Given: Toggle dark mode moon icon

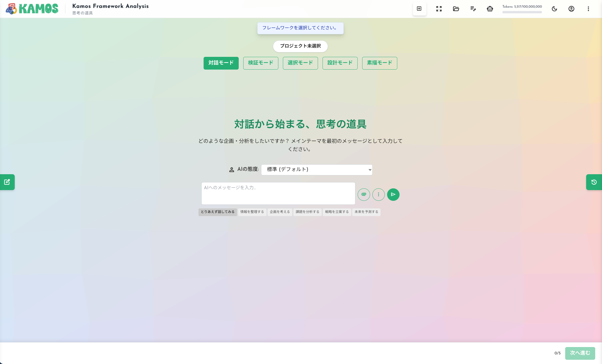Looking at the screenshot, I should coord(554,9).
